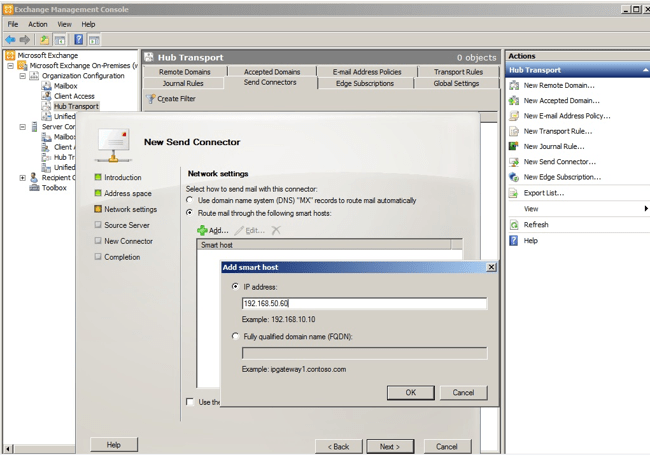Click the green plus Add smart host icon
Viewport: 650px width, 457px height.
pyautogui.click(x=202, y=230)
